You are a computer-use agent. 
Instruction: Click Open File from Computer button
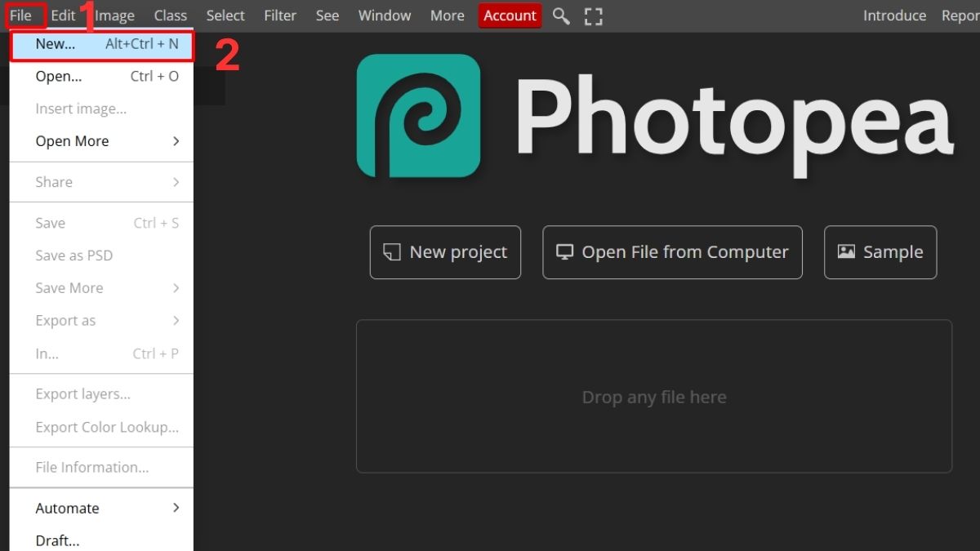[x=672, y=252]
